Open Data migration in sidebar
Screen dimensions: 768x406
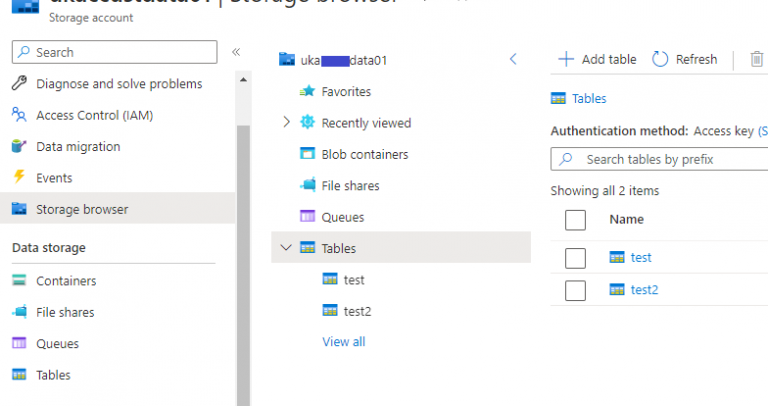tap(78, 146)
